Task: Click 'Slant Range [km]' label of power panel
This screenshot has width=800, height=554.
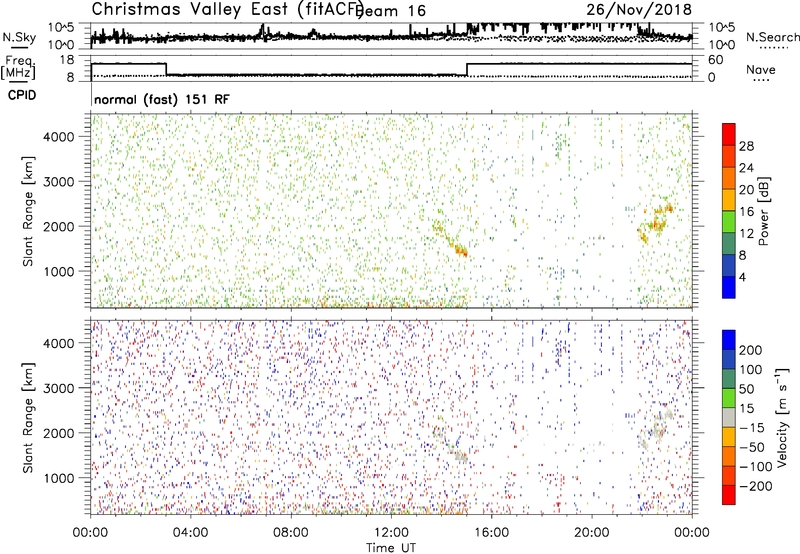Action: click(x=28, y=211)
